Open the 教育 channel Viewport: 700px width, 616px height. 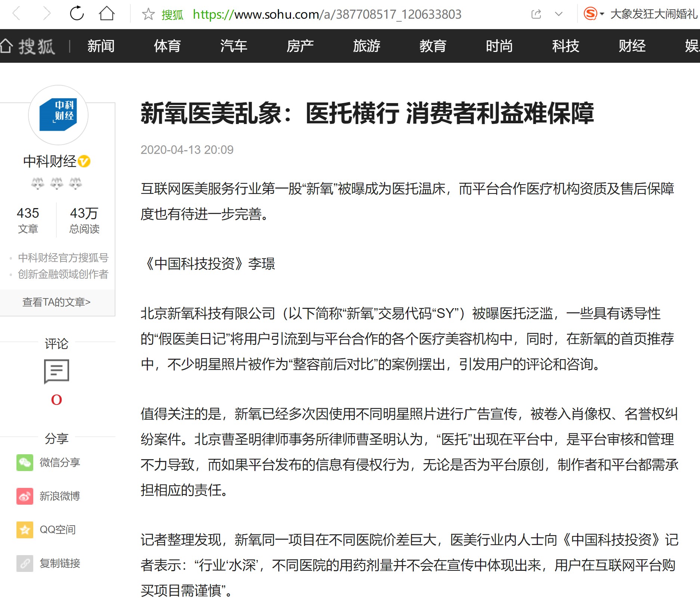pyautogui.click(x=433, y=46)
